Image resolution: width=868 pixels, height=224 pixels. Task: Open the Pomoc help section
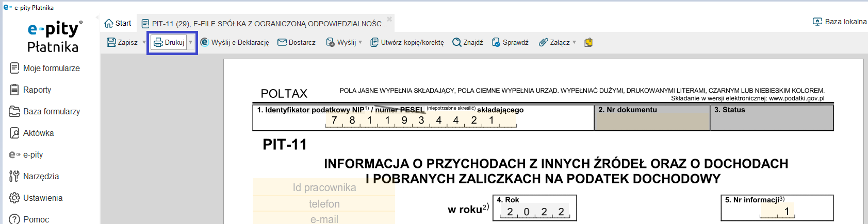pyautogui.click(x=29, y=219)
